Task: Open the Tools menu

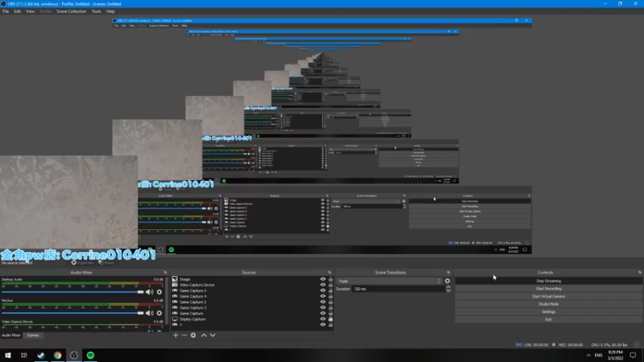Action: (96, 11)
